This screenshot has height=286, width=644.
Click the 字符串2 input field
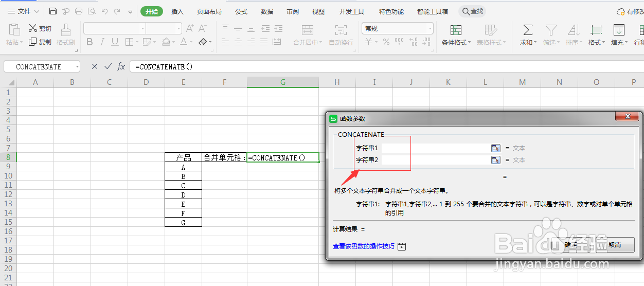tap(435, 160)
